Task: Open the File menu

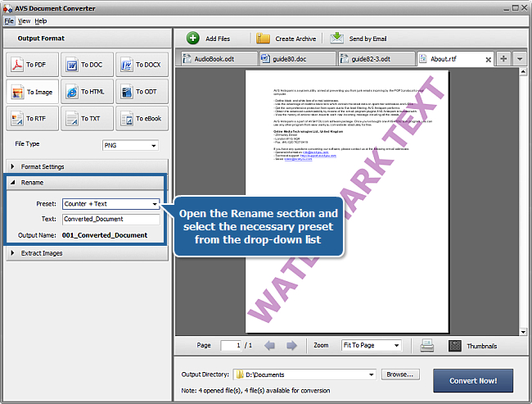Action: pos(9,21)
